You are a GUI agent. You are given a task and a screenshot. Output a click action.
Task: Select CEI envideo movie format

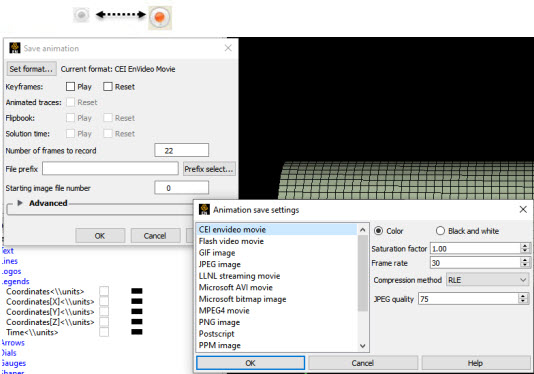coord(277,230)
